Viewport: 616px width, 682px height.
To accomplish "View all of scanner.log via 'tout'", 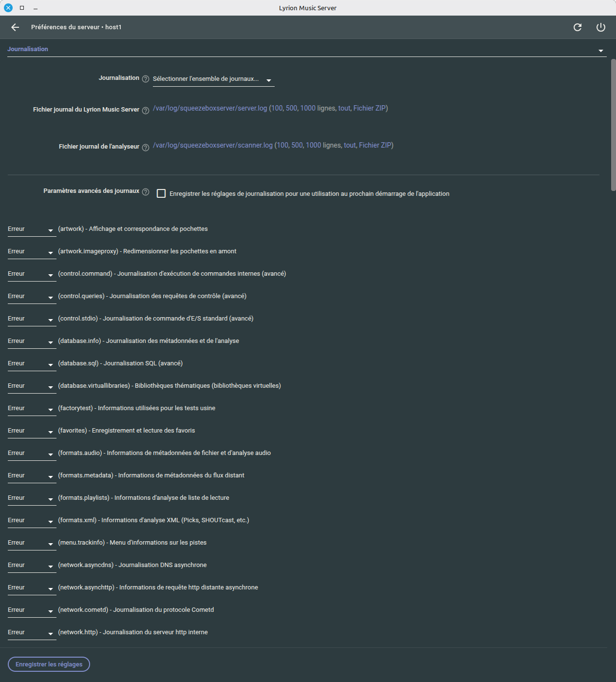I will (x=350, y=145).
